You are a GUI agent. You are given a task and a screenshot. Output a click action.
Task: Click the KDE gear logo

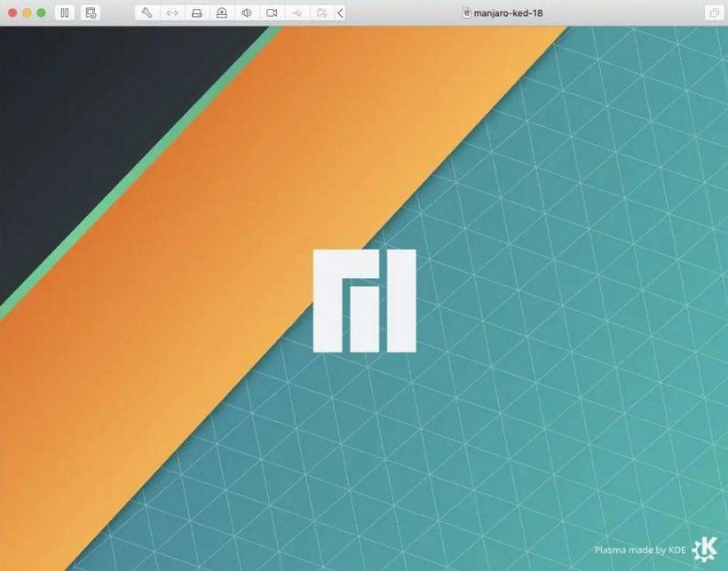pos(705,550)
